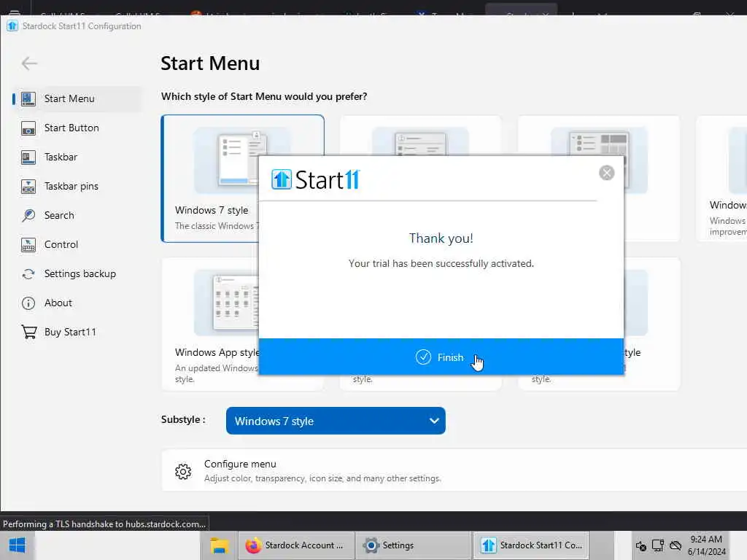Click the Start Button sidebar icon
The image size is (747, 560).
click(x=28, y=128)
